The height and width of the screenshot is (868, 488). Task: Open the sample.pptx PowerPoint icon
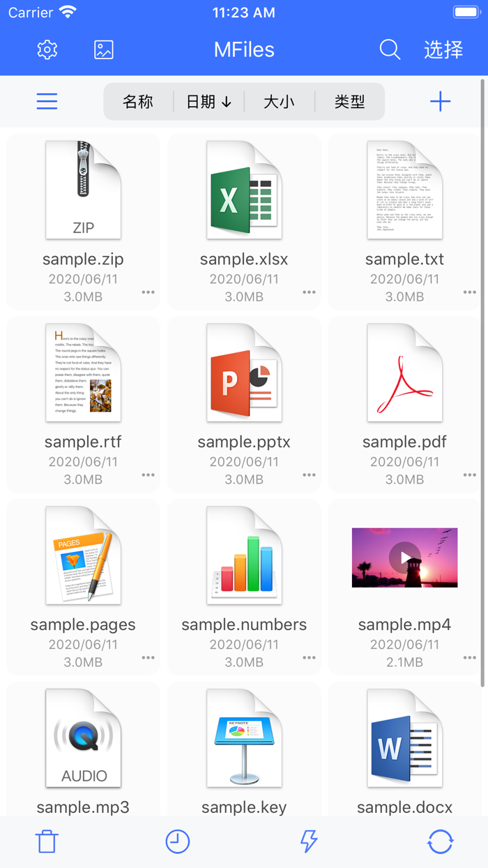[244, 373]
